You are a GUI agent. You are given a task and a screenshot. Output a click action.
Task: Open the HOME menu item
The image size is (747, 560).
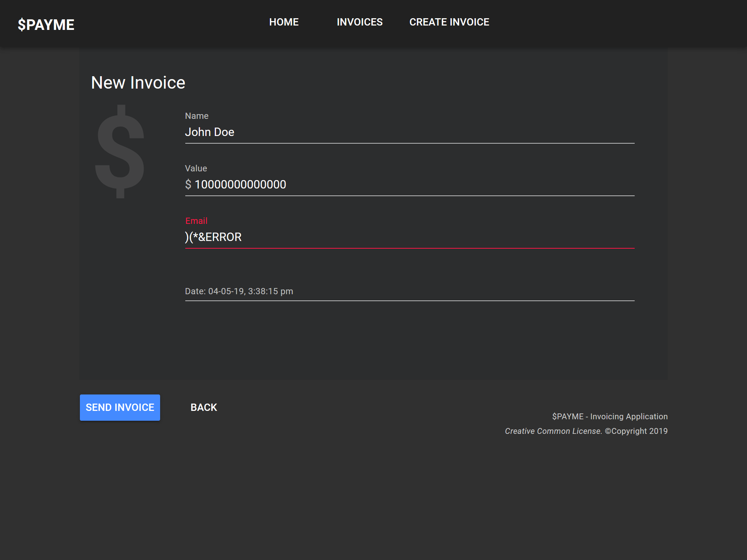[284, 22]
